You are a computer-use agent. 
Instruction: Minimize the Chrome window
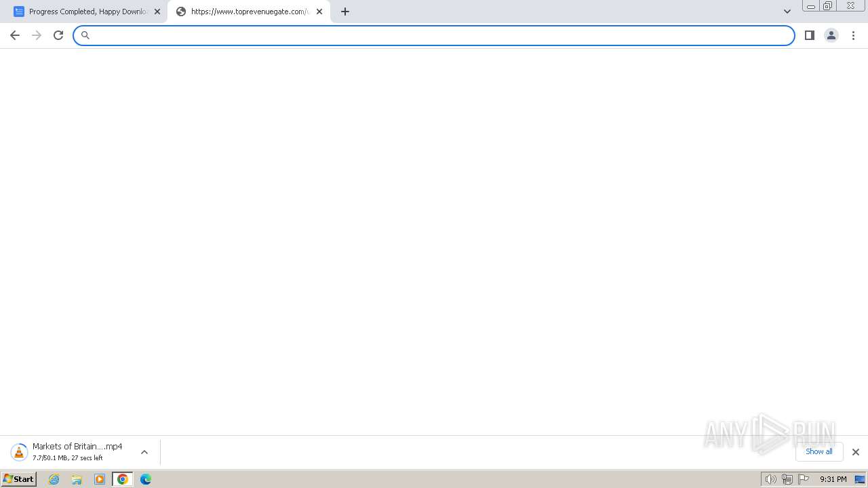click(x=811, y=6)
